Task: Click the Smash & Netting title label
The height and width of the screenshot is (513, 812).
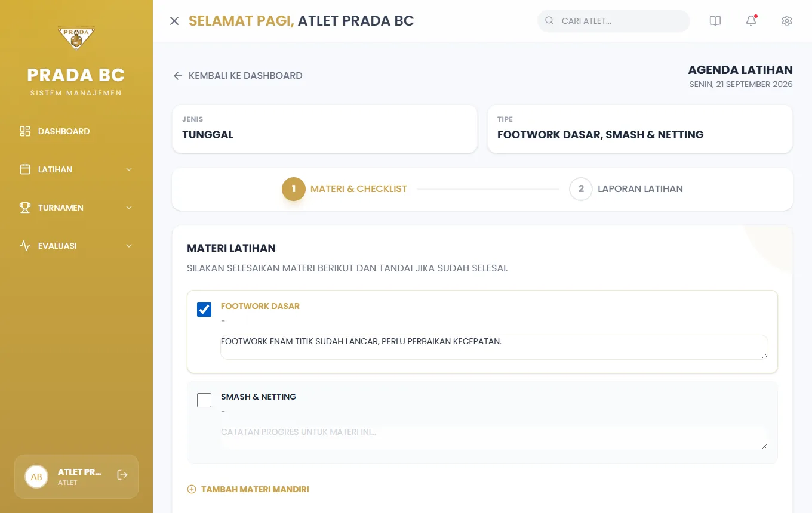Action: point(259,397)
